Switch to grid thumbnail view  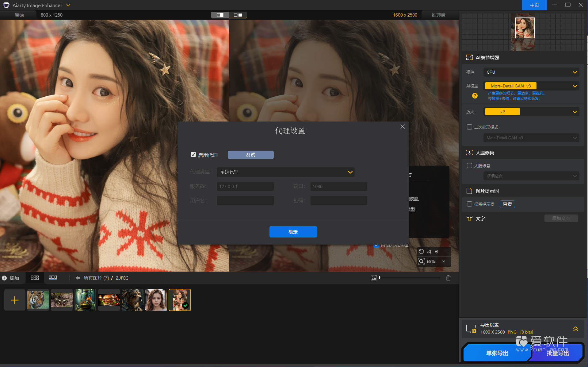pos(35,278)
